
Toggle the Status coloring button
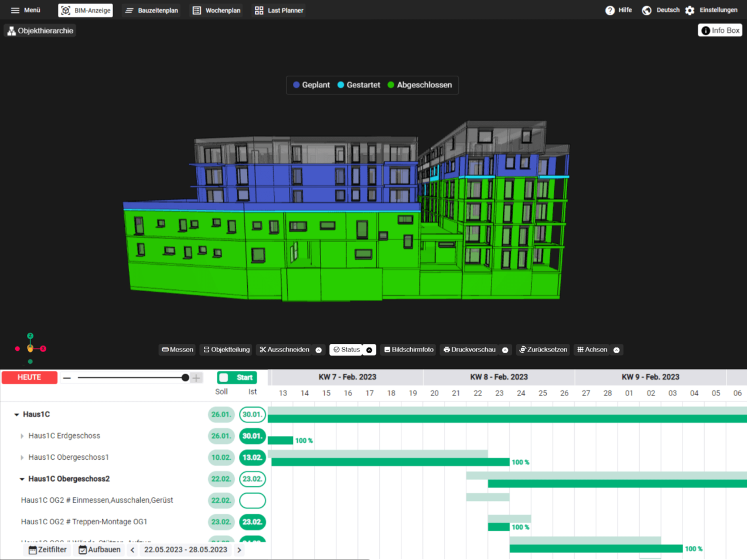click(x=346, y=350)
